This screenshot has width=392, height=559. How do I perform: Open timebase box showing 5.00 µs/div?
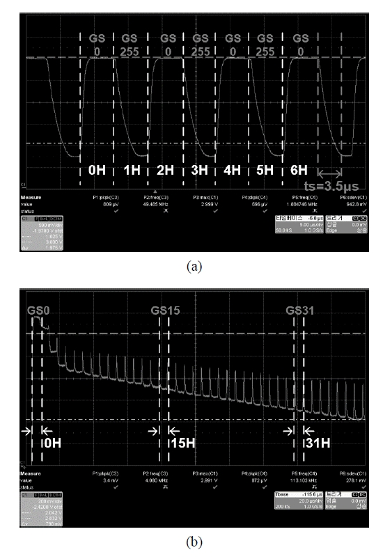tap(299, 224)
